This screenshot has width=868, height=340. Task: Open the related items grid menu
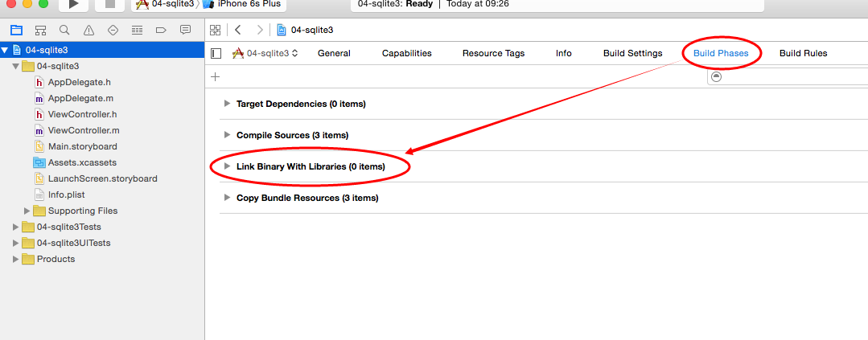pyautogui.click(x=216, y=30)
